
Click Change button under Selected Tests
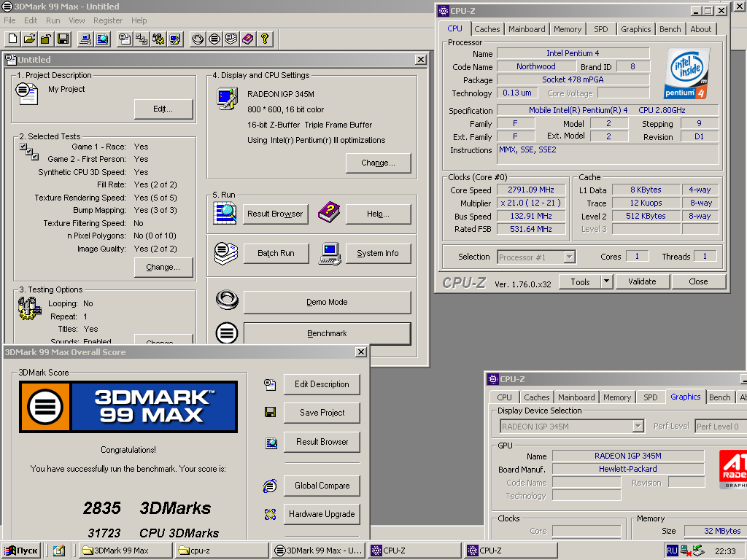pyautogui.click(x=163, y=267)
